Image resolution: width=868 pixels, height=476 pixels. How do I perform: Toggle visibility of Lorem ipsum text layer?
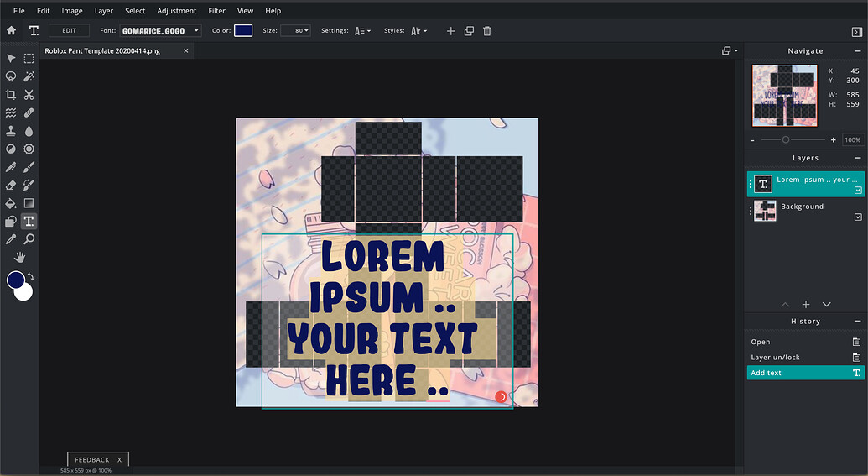coord(858,191)
